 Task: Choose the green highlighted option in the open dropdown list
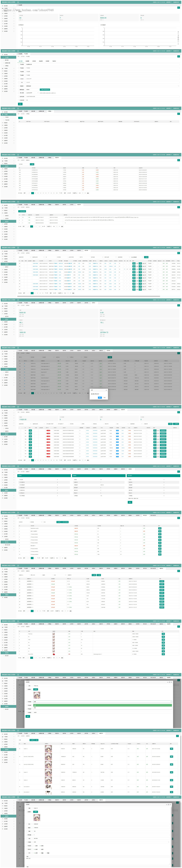tap(103, 705)
